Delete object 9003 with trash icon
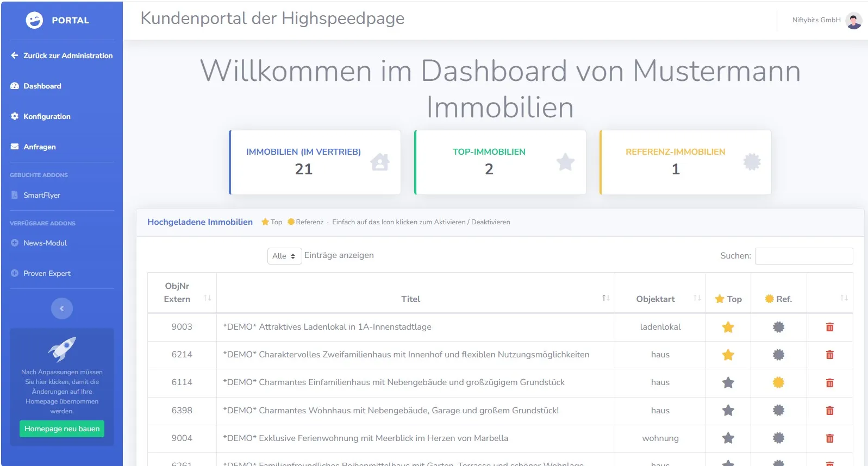 coord(829,327)
